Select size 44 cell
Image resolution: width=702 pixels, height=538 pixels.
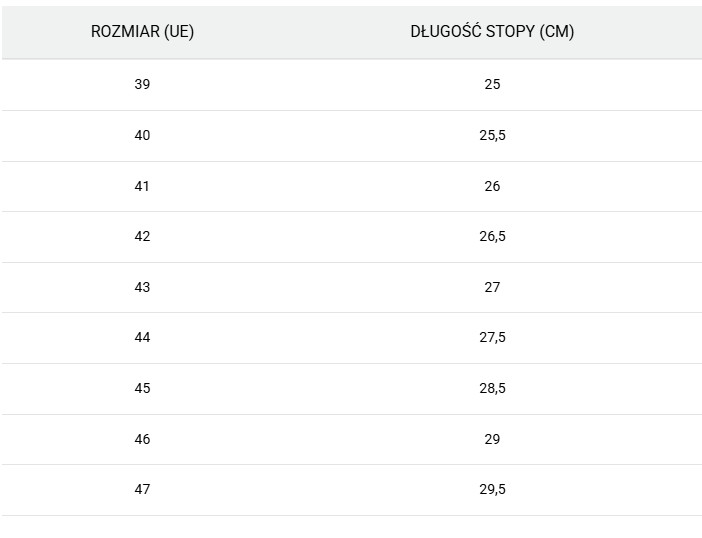pyautogui.click(x=142, y=338)
